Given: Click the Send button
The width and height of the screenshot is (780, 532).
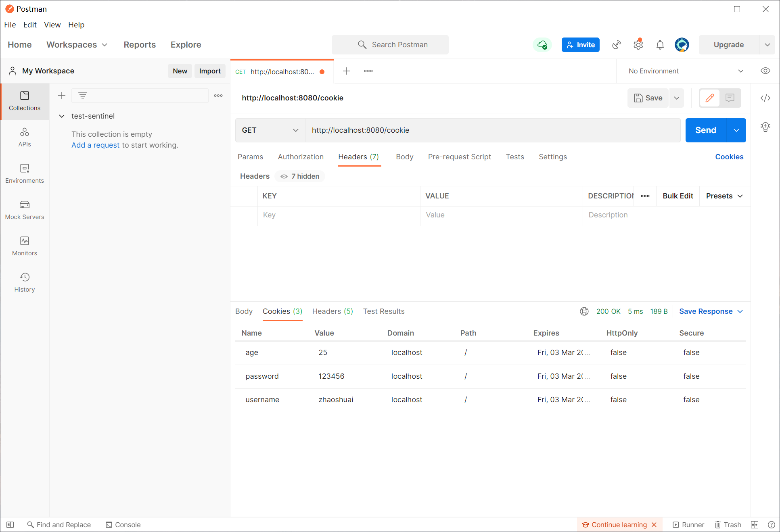Looking at the screenshot, I should click(706, 130).
